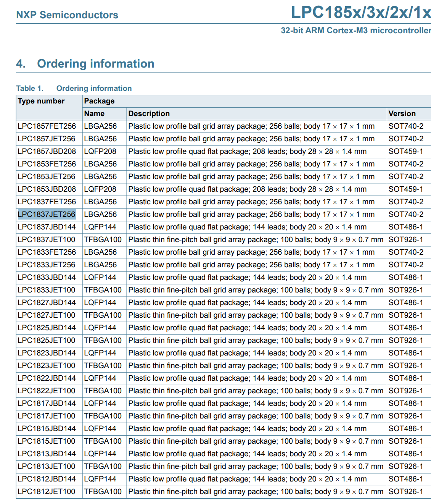Click the 'Ordering information' section heading
Viewport: 431px width, 504px height.
coord(96,63)
